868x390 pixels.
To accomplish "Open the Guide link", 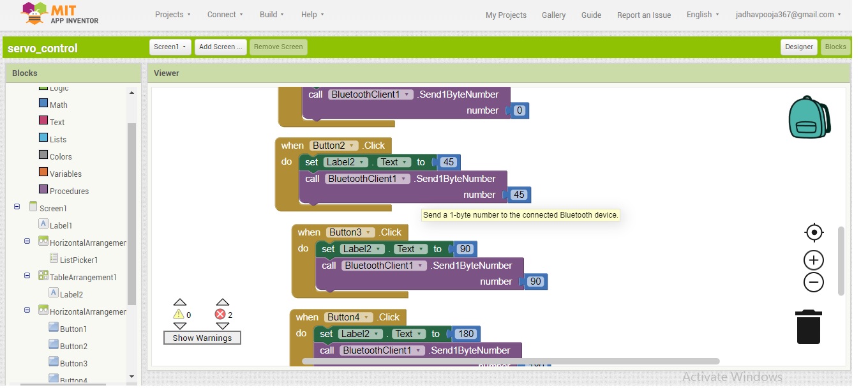I will click(591, 15).
